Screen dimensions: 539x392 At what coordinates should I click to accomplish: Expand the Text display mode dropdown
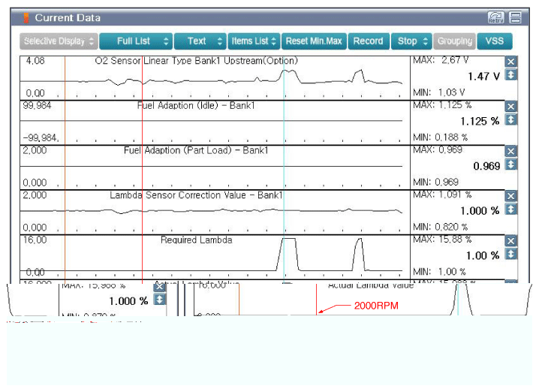coord(200,41)
